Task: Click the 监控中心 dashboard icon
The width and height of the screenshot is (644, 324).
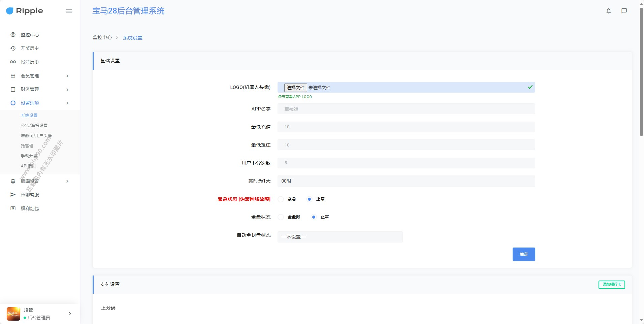Action: click(13, 35)
